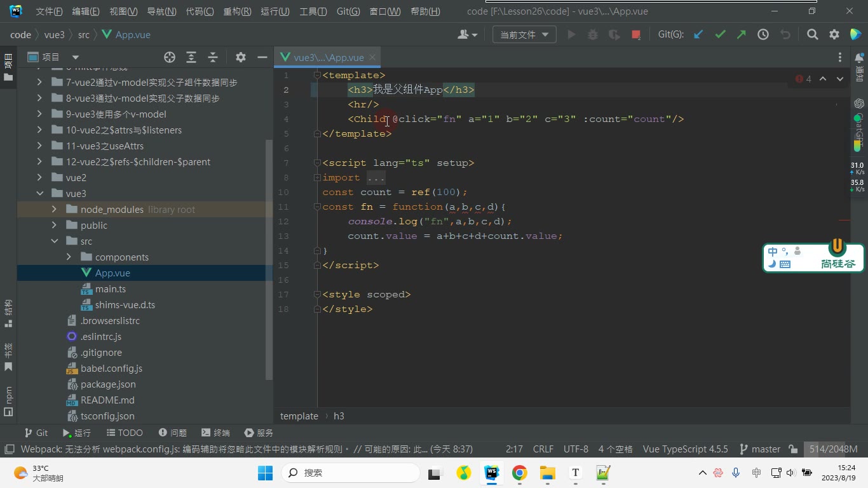
Task: Select main.ts in the project tree
Action: [x=111, y=288]
